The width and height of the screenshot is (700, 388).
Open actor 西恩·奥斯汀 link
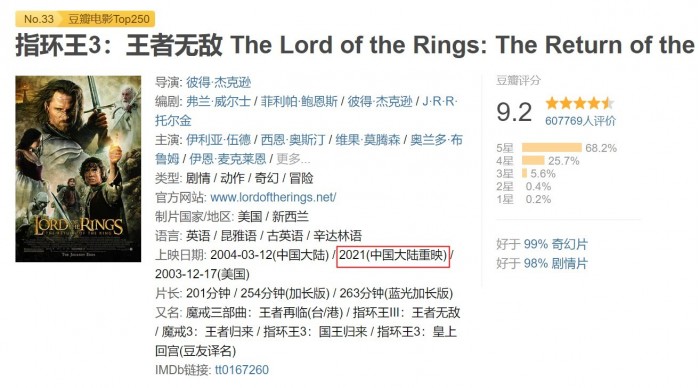pos(292,140)
